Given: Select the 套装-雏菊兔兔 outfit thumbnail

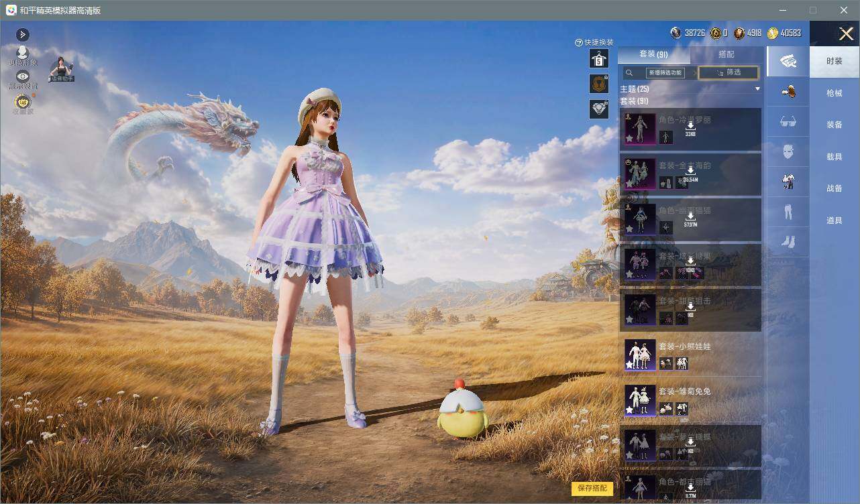Looking at the screenshot, I should [x=640, y=399].
